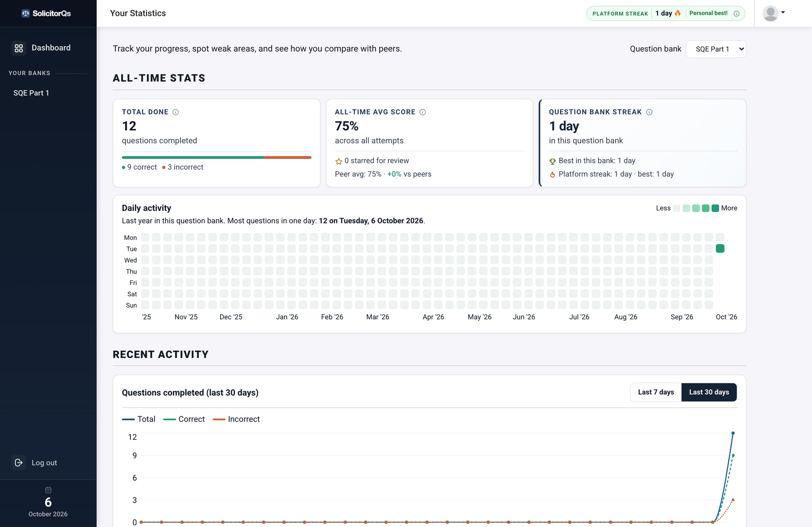Click the Total data point at 12
812x527 pixels.
coord(733,433)
